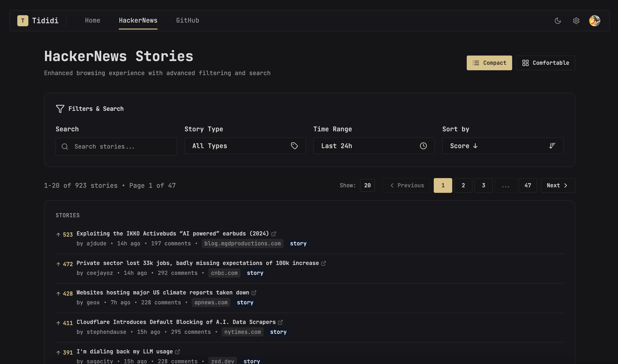Click the search magnifier icon
Screen dimensions: 618x364
coord(65,147)
